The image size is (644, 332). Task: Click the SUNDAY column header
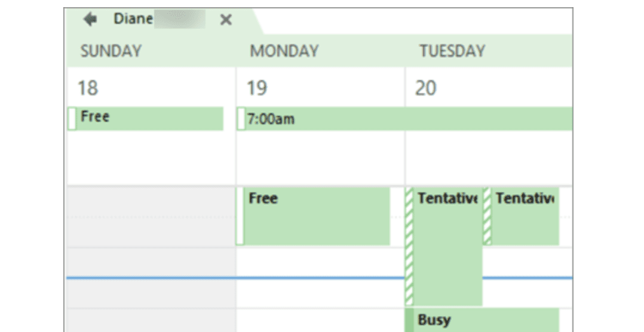coord(111,51)
